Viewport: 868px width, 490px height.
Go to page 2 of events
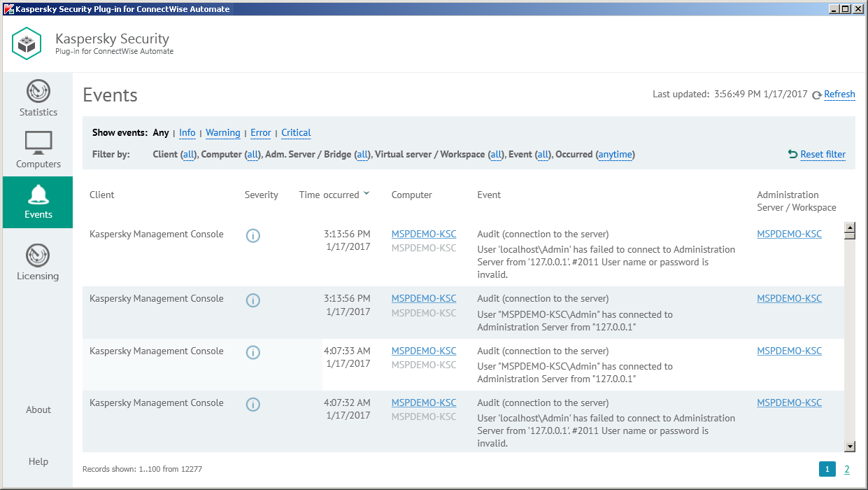point(846,469)
